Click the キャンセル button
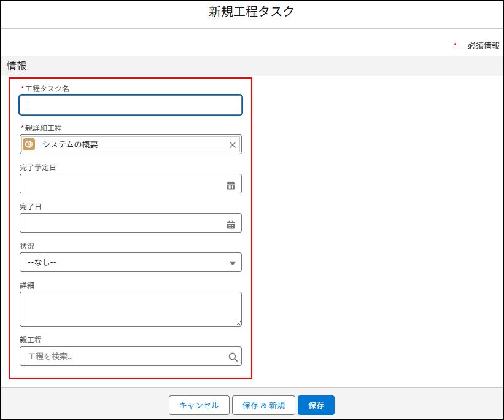 click(x=198, y=405)
